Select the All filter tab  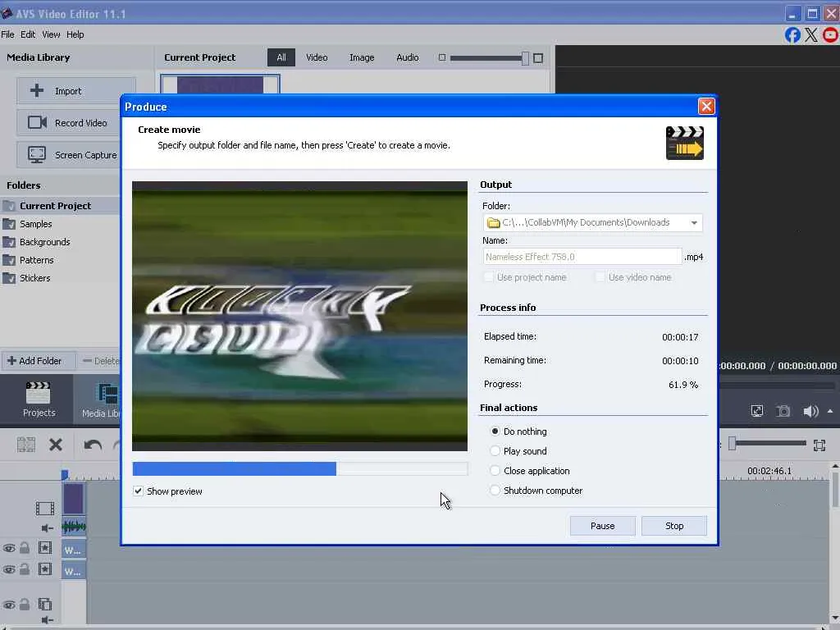click(x=281, y=57)
